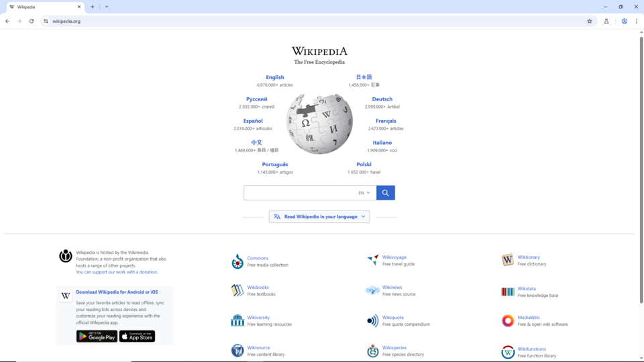
Task: Open the Wikibooks logo icon
Action: pos(237,290)
